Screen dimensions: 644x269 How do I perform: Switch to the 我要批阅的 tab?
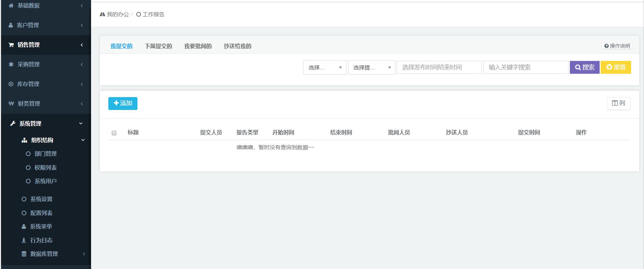198,46
